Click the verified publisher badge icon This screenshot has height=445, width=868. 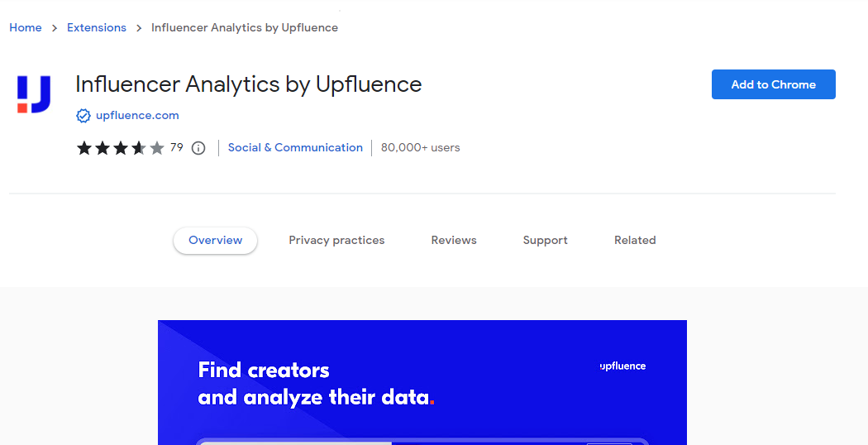pos(83,116)
